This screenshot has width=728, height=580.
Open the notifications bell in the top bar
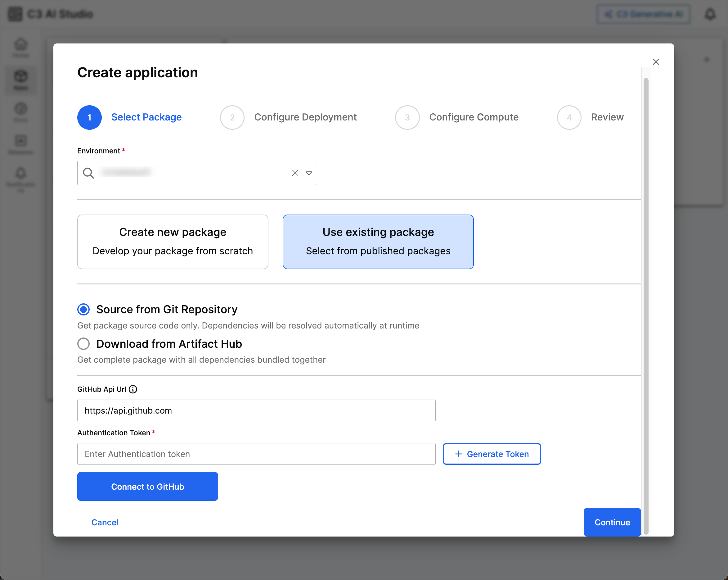tap(710, 14)
